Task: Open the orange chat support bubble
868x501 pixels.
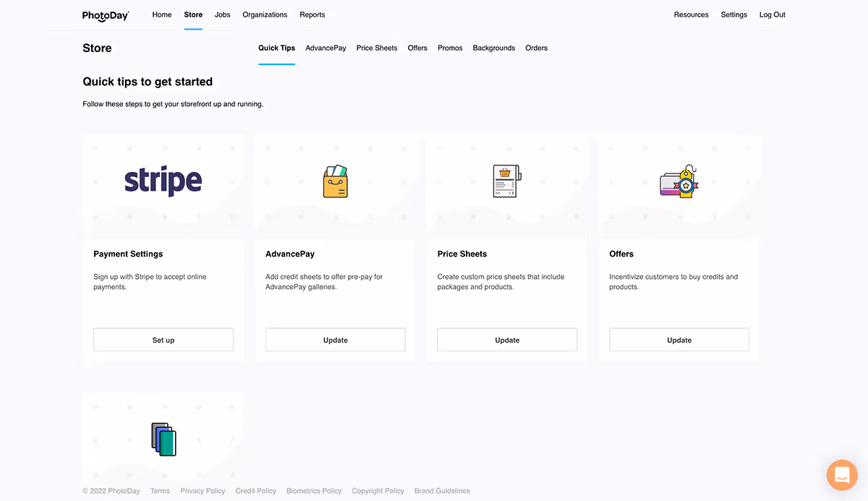Action: [x=842, y=475]
